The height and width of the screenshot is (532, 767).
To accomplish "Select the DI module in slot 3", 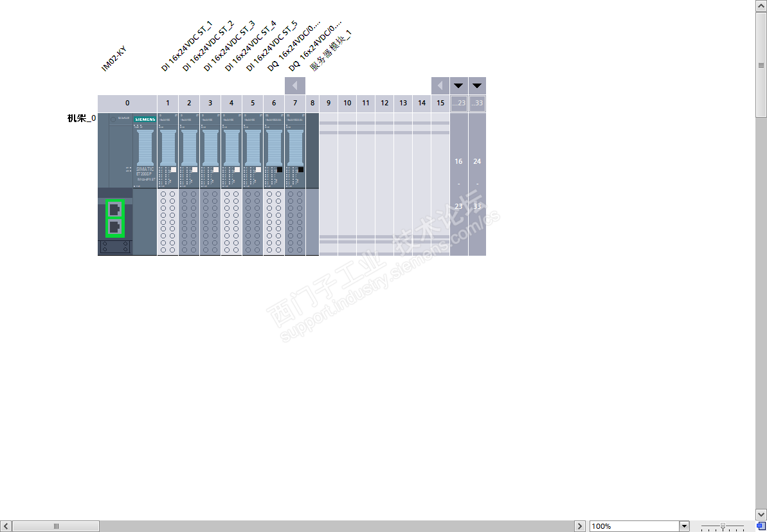I will [210, 184].
